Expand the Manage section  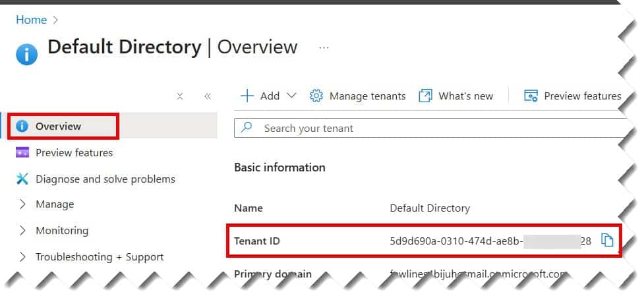coord(22,204)
